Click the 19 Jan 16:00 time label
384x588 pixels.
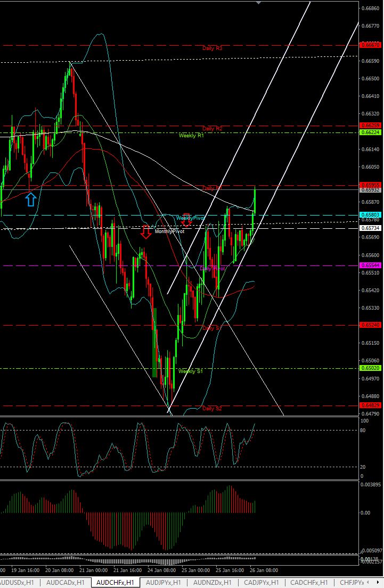(25, 570)
